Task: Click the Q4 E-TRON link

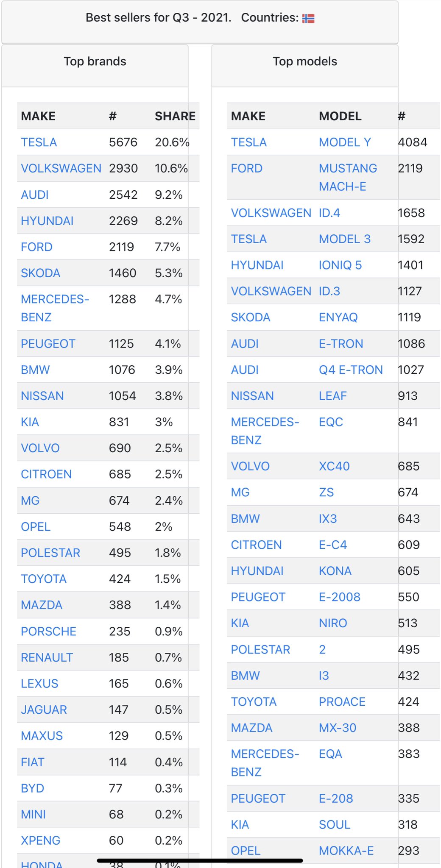Action: pos(351,370)
